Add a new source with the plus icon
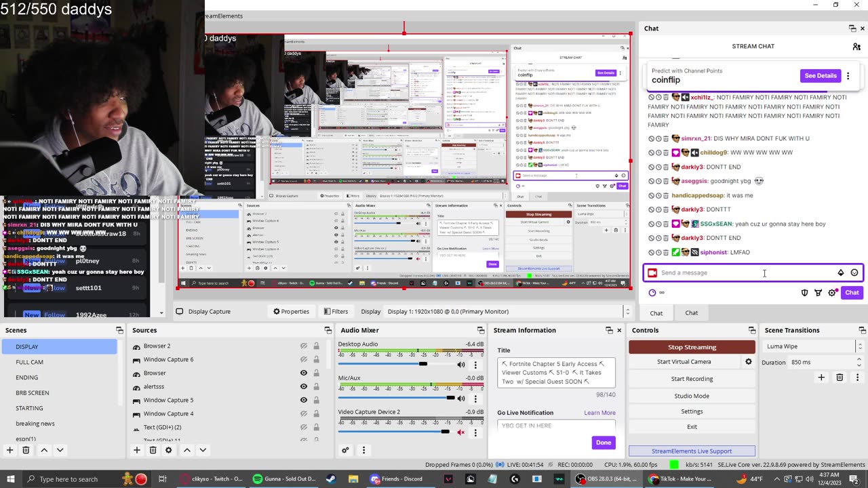This screenshot has width=868, height=488. tap(136, 450)
